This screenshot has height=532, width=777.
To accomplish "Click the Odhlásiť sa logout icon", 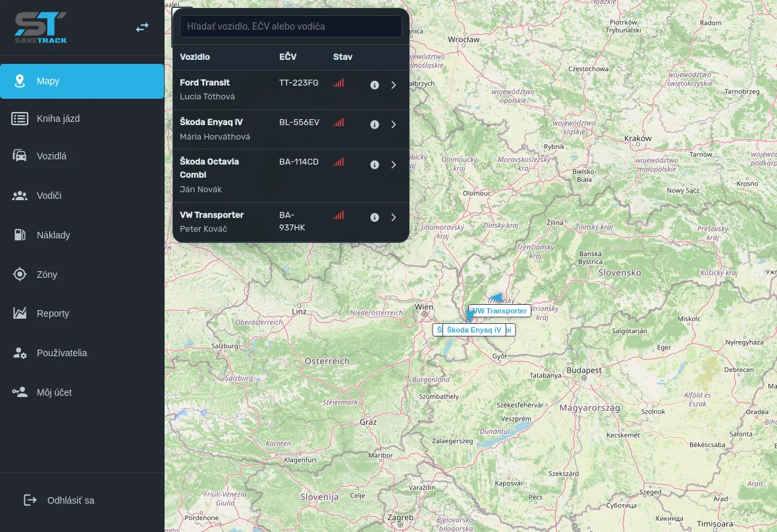I will tap(30, 500).
